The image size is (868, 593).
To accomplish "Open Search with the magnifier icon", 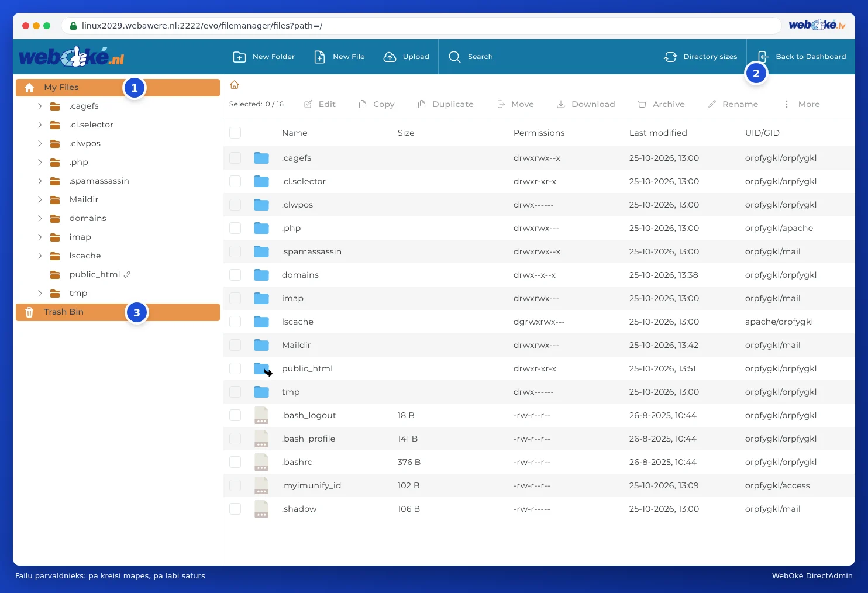I will [454, 57].
